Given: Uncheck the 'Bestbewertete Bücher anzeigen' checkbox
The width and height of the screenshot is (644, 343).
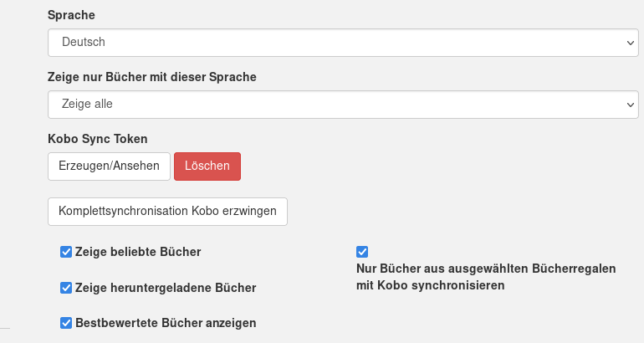Looking at the screenshot, I should pos(66,323).
